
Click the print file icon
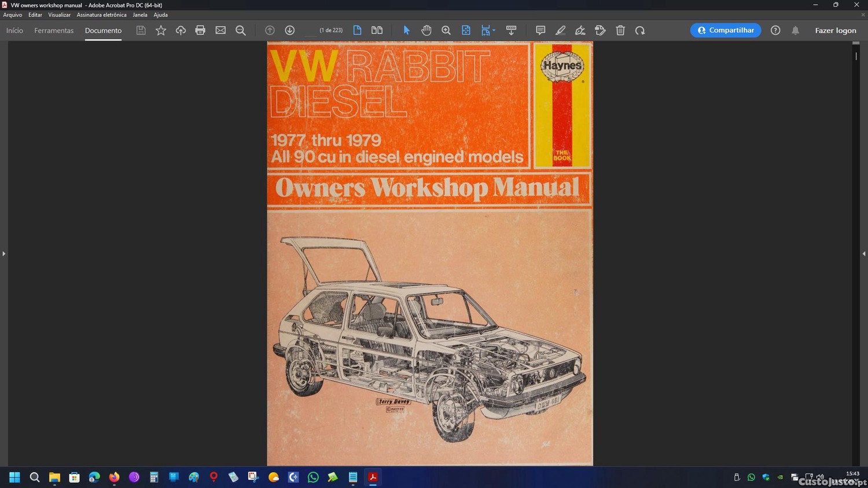click(x=200, y=30)
